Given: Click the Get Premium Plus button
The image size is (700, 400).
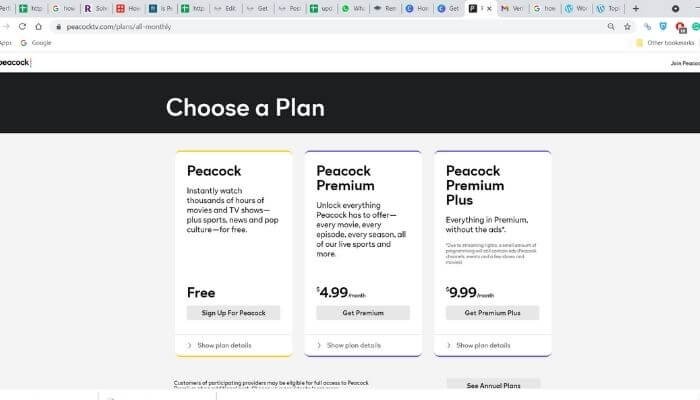Looking at the screenshot, I should tap(492, 313).
